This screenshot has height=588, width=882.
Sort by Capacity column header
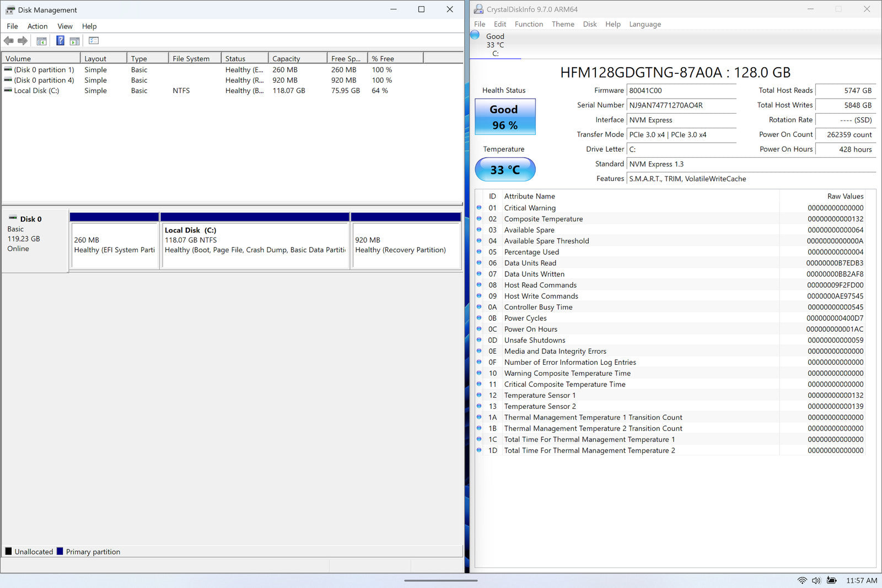[297, 58]
